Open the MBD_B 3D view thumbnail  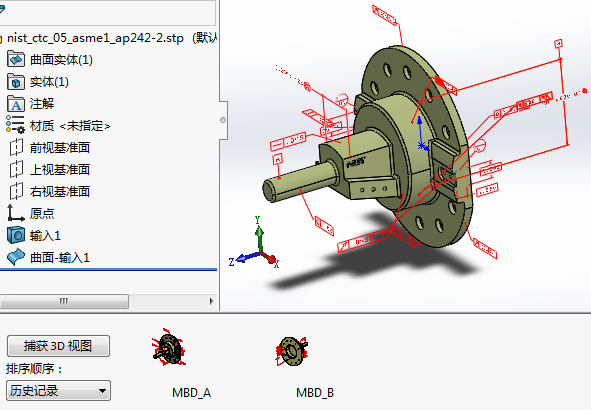pyautogui.click(x=292, y=350)
